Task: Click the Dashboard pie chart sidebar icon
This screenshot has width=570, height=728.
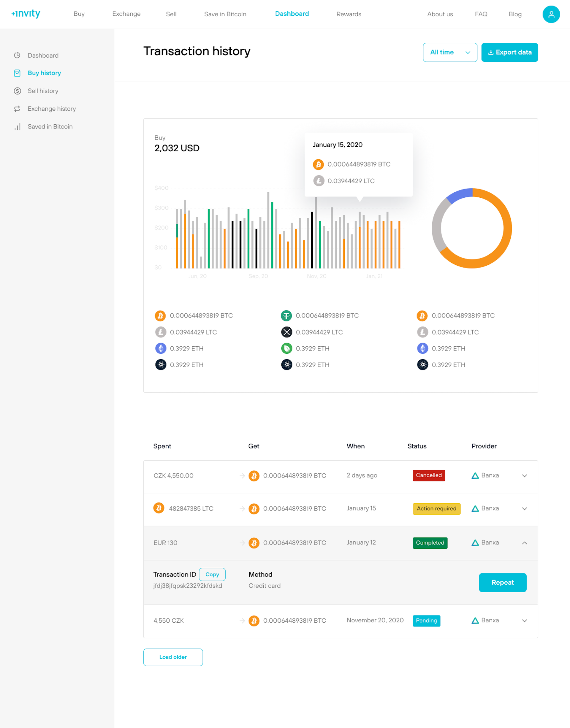Action: click(17, 55)
